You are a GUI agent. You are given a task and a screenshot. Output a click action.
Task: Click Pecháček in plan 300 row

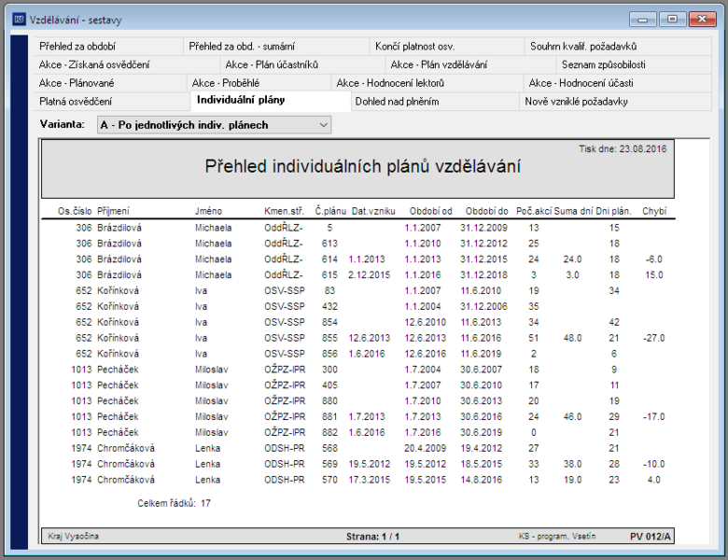pos(118,370)
